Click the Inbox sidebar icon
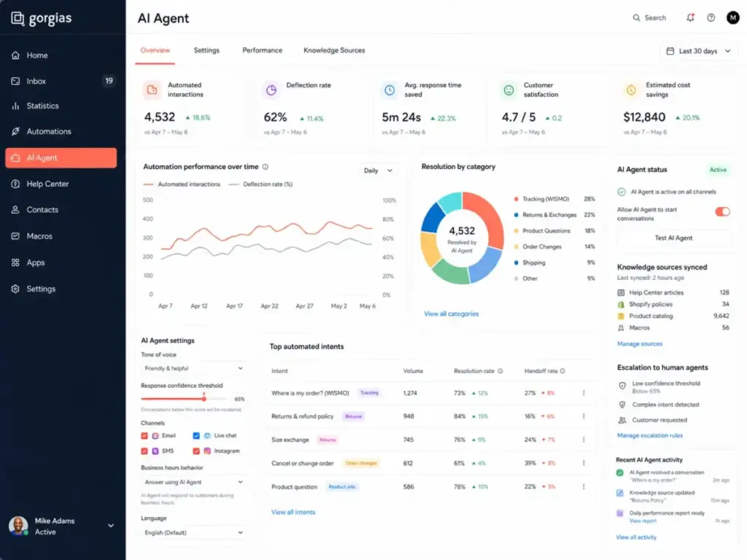 point(16,81)
